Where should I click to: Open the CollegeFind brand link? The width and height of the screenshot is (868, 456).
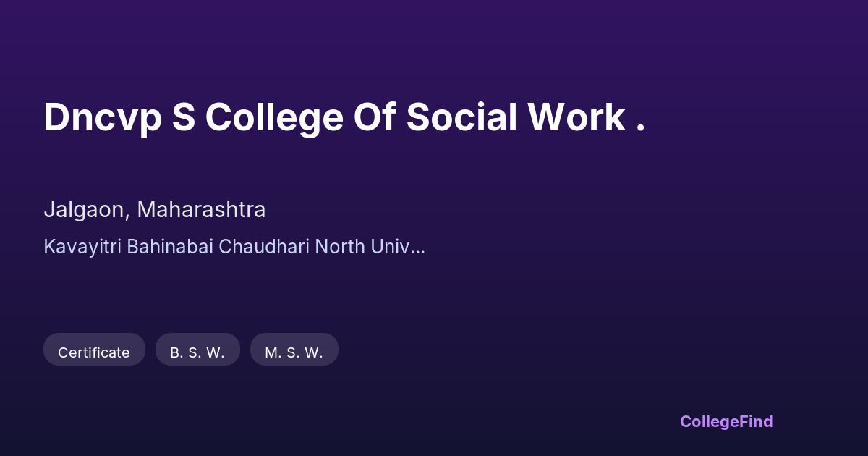[726, 421]
